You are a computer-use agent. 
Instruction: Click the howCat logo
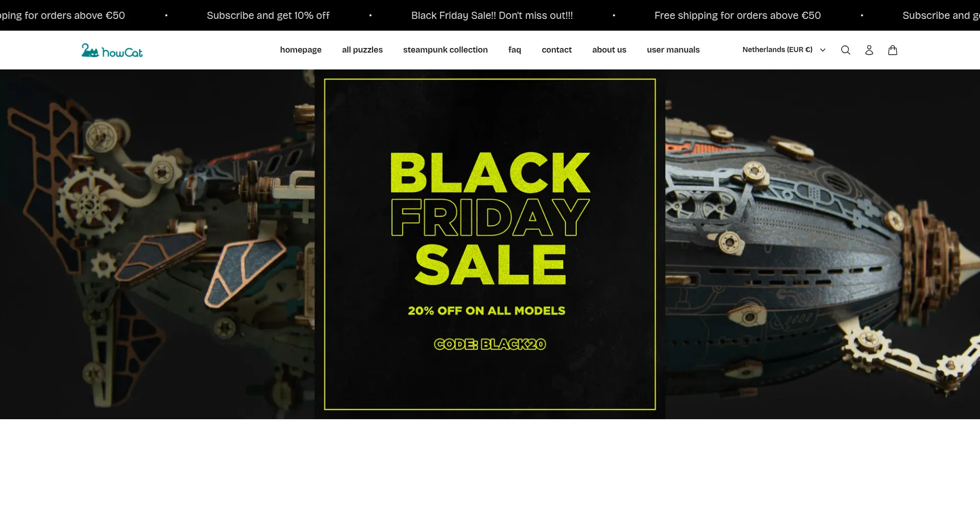tap(112, 50)
